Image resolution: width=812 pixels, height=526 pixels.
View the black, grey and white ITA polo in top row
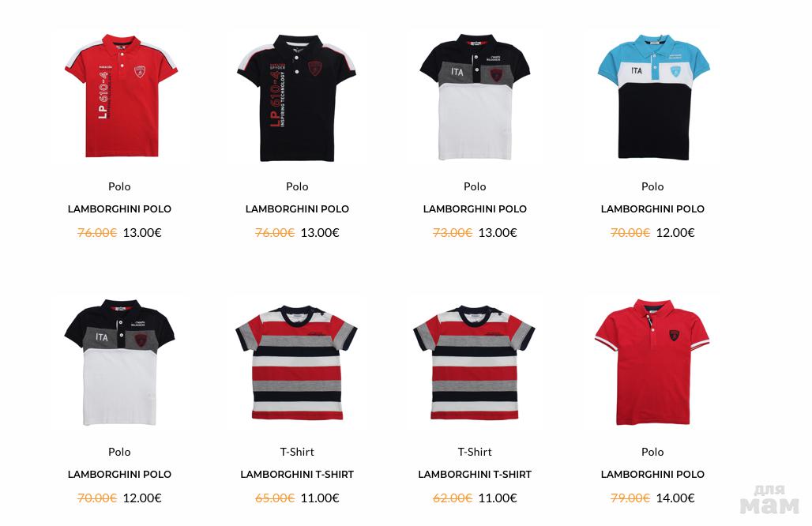[475, 97]
